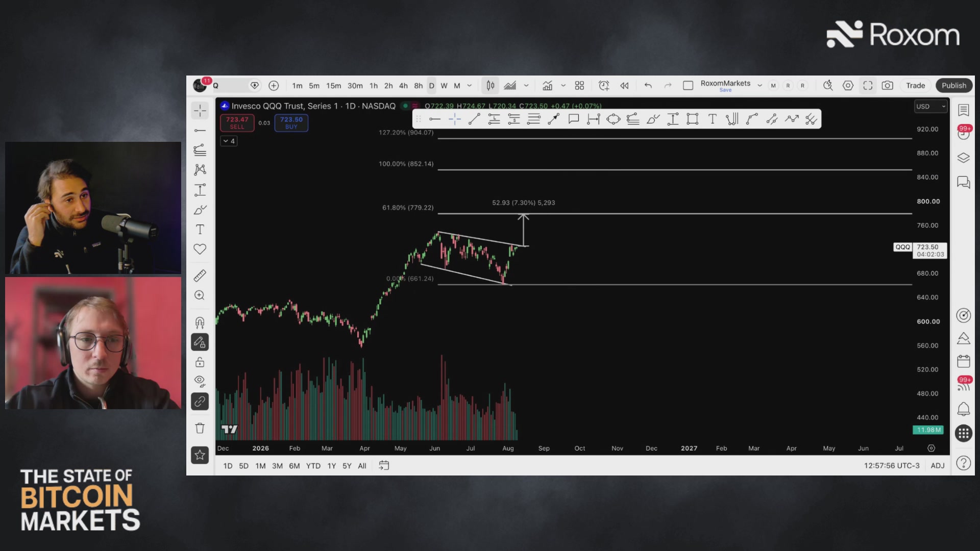This screenshot has height=551, width=980.
Task: Open the Alert clock icon in top toolbar
Action: [x=604, y=86]
